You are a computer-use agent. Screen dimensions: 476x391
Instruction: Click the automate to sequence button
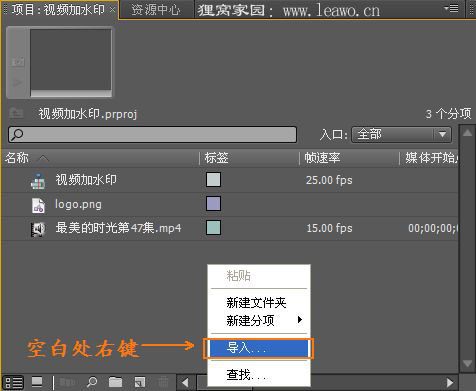pos(68,382)
